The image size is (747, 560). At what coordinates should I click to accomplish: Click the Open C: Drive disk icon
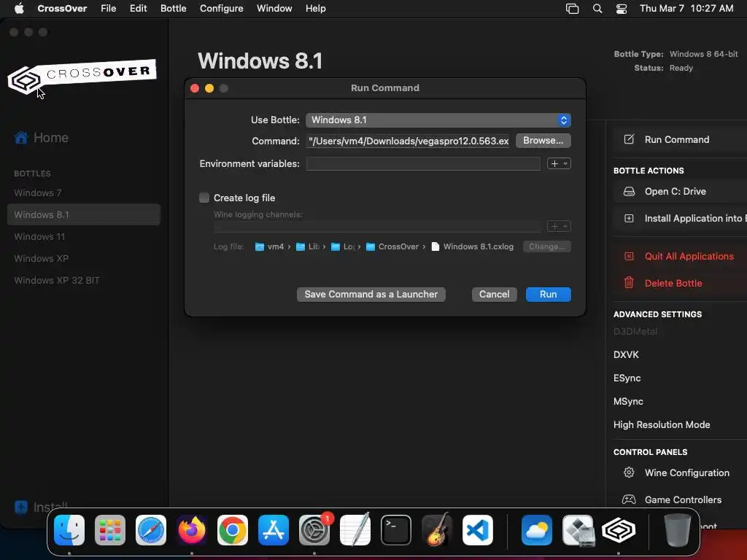coord(629,192)
